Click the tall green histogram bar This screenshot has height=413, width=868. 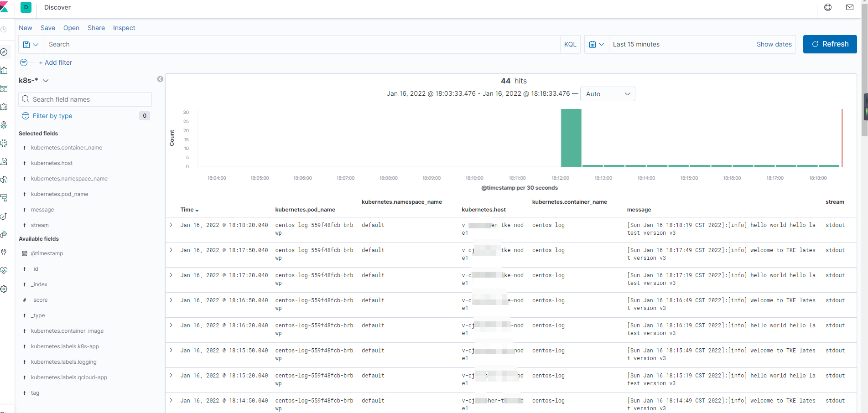click(x=571, y=138)
